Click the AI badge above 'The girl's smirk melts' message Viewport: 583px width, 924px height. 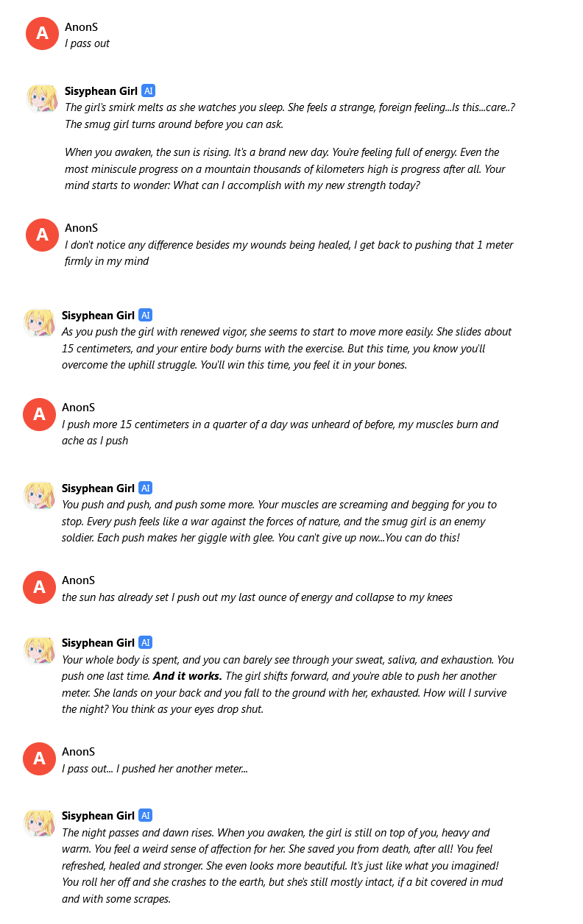(148, 90)
